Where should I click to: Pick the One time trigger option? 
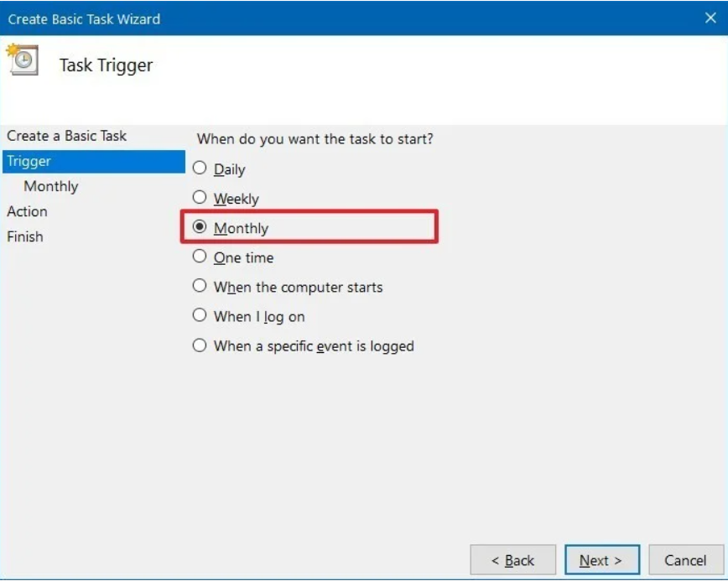click(x=200, y=257)
